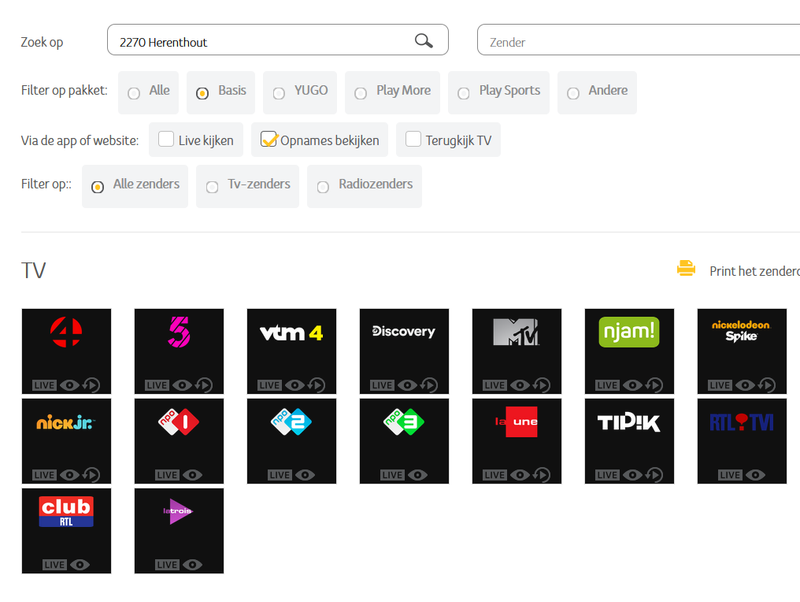Open the VTM 4 channel tile
800x602 pixels.
(291, 351)
